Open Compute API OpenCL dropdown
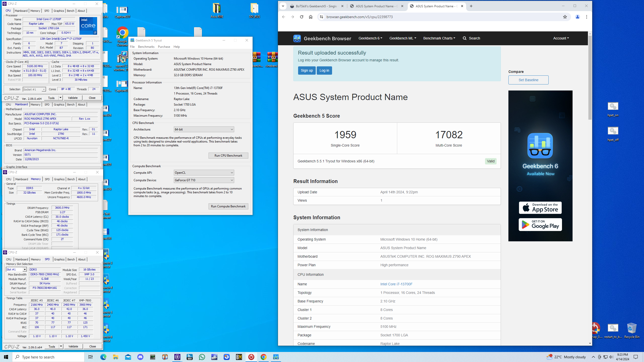 (x=204, y=173)
